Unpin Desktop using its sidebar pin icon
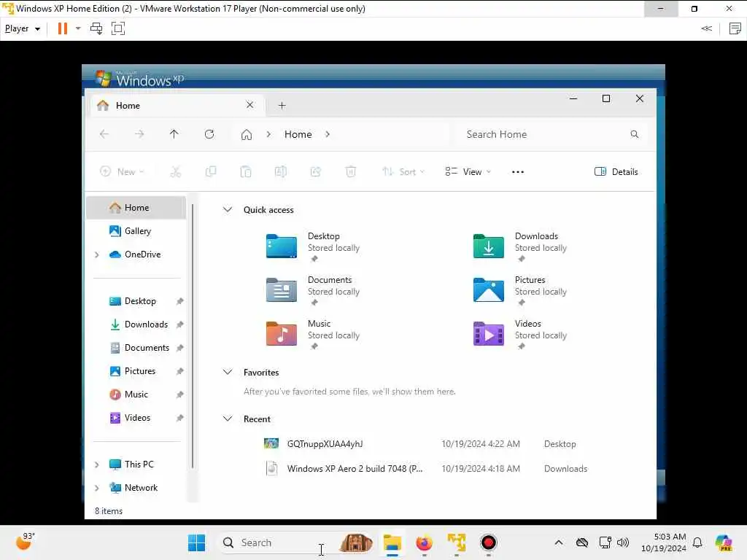747x560 pixels. pyautogui.click(x=179, y=301)
